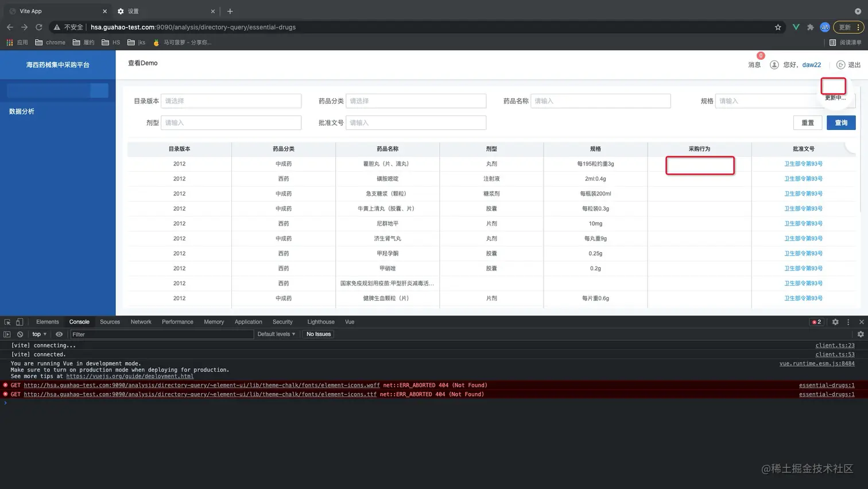Open the Vue devtools extension icon
Screen dimensions: 868x489
(796, 27)
